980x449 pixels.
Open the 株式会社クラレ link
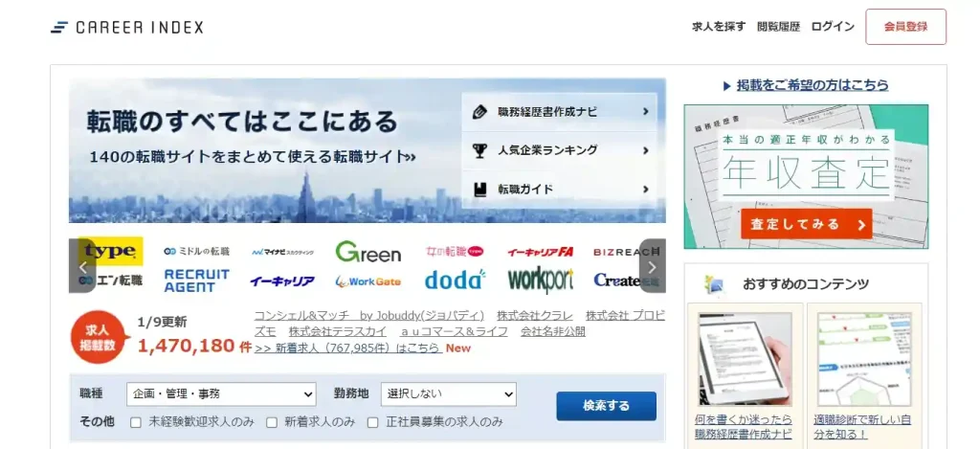[x=534, y=315]
